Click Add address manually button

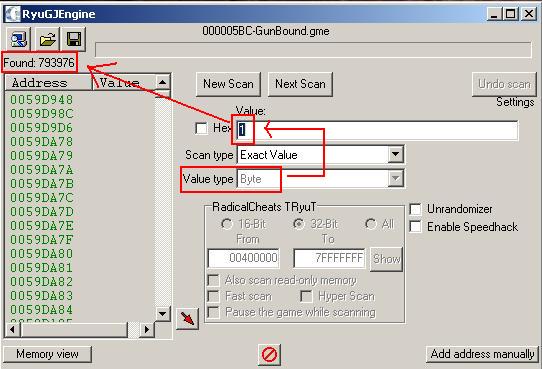pyautogui.click(x=482, y=354)
